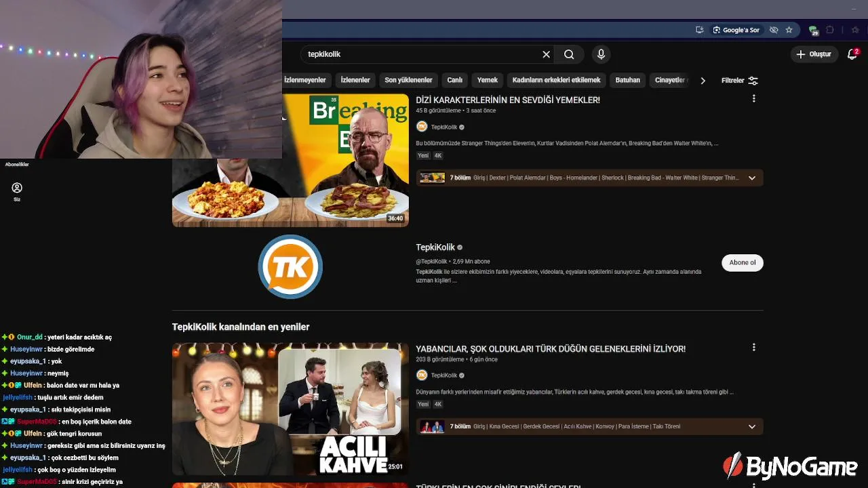Click chat message 'balon date var mı hala ya'
The height and width of the screenshot is (488, 868).
pos(83,385)
